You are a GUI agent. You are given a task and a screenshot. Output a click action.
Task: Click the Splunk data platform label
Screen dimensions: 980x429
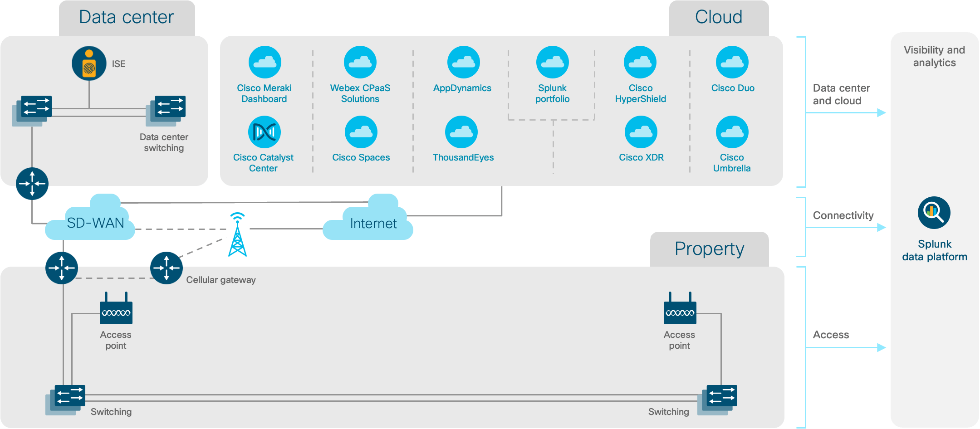tap(935, 250)
